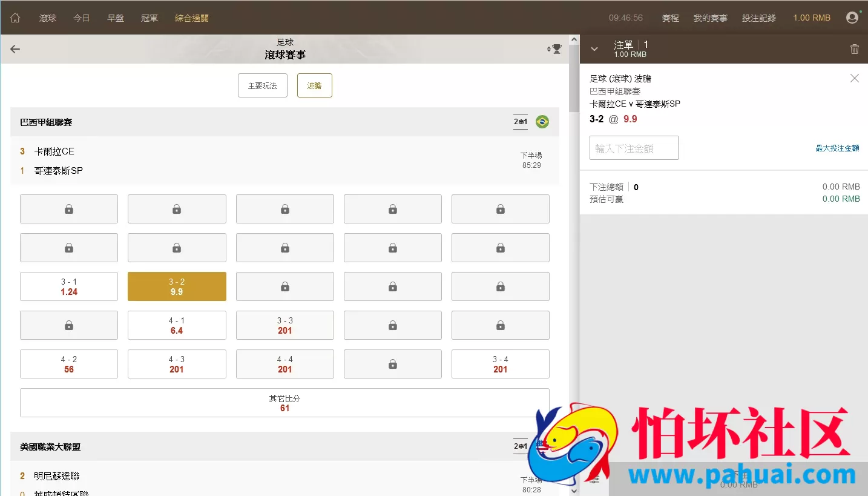Empty the bet slip using the trash icon

pos(855,48)
